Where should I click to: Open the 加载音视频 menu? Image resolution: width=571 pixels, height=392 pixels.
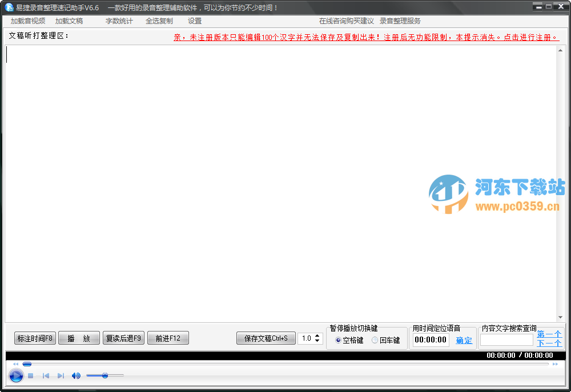26,21
